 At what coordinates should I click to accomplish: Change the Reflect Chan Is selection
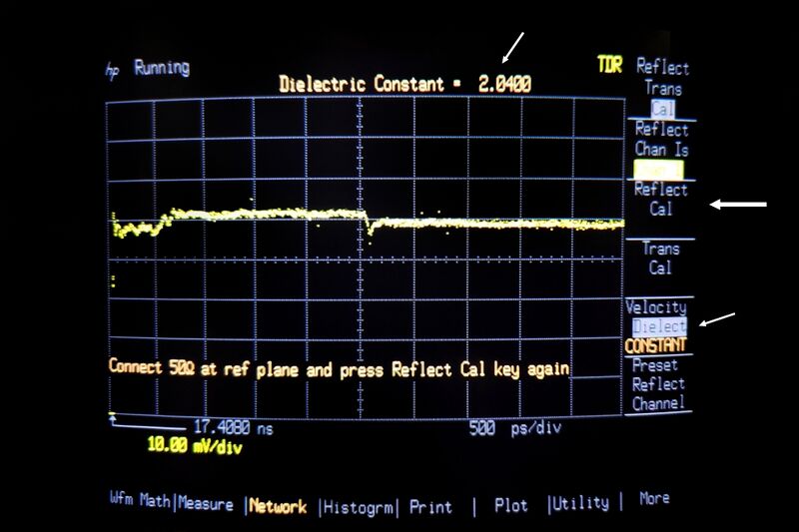[x=661, y=150]
